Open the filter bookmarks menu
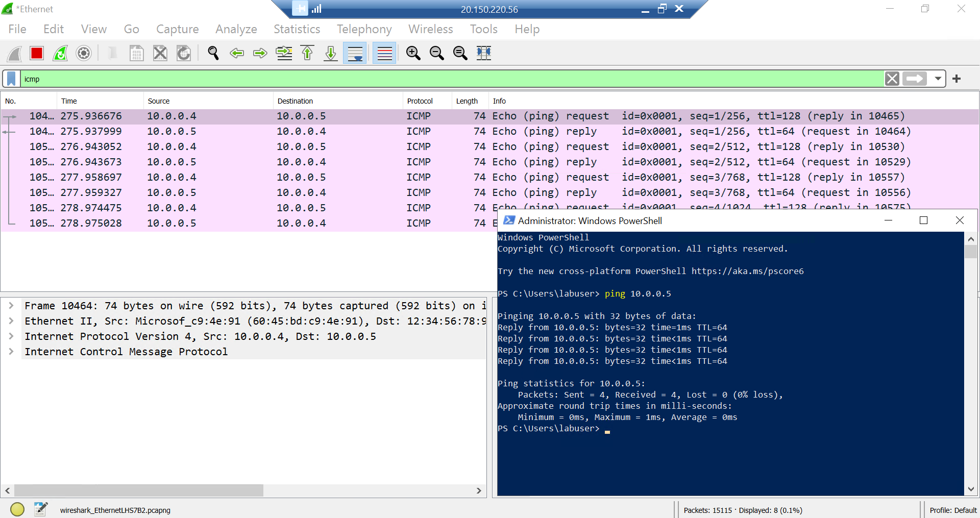 pyautogui.click(x=11, y=79)
